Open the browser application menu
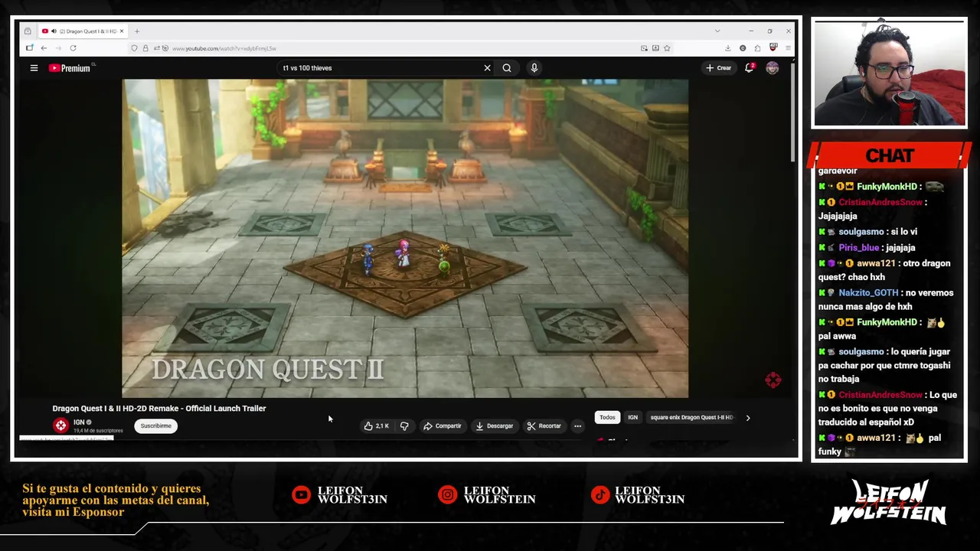 [x=788, y=48]
